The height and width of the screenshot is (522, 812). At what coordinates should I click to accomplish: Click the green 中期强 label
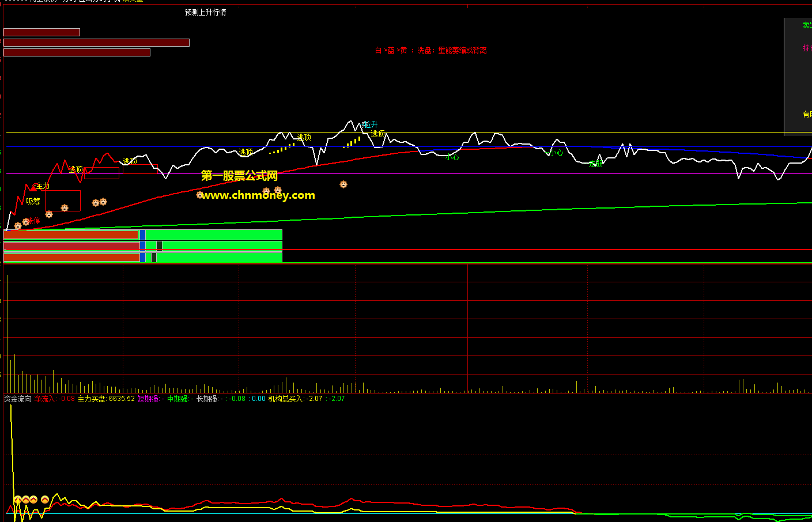[177, 399]
